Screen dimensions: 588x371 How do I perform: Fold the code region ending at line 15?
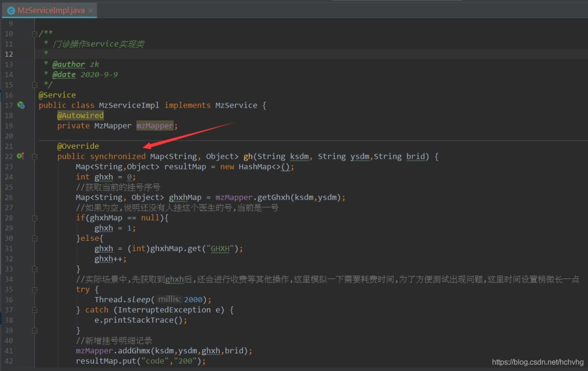(34, 84)
